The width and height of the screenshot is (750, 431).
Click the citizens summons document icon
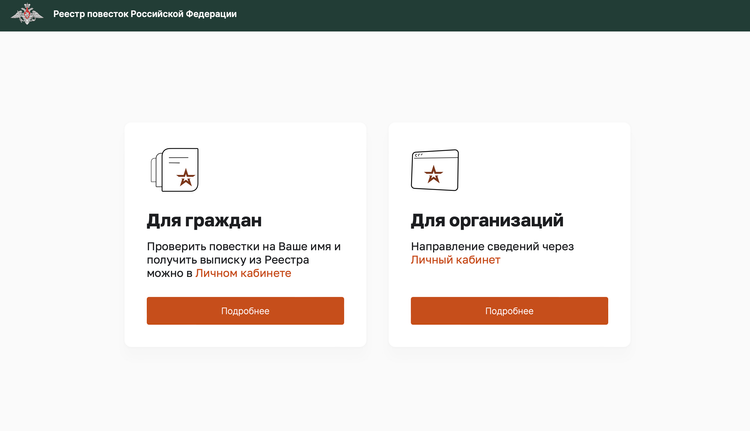176,171
